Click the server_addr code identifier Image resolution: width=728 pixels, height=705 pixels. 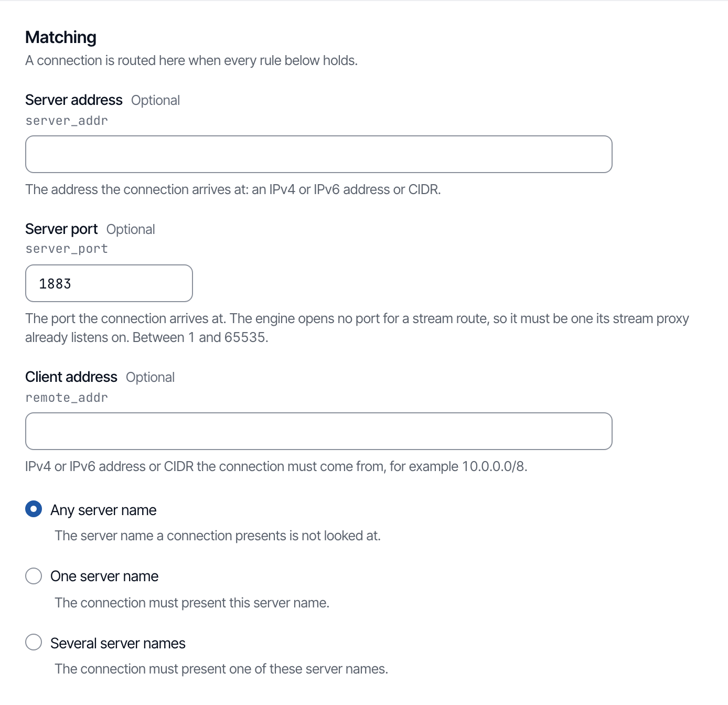pos(67,121)
